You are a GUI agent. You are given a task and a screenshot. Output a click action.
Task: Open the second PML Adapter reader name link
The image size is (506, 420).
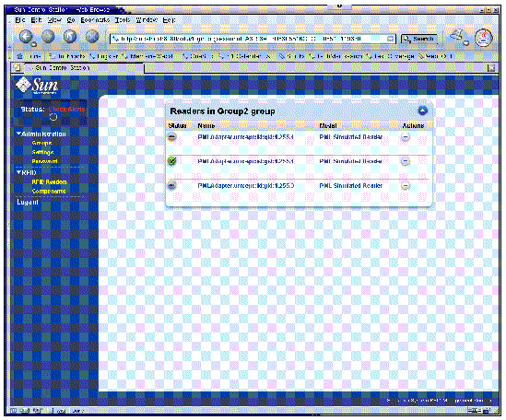coord(245,161)
